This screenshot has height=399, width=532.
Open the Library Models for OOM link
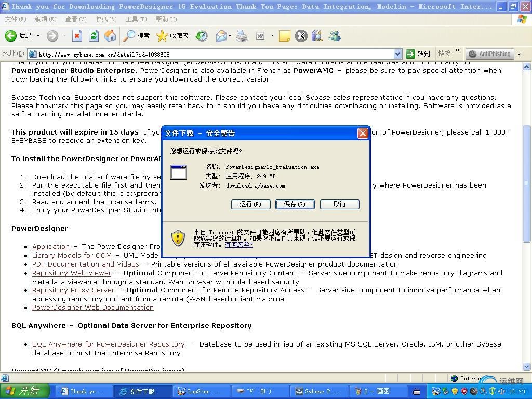(72, 256)
